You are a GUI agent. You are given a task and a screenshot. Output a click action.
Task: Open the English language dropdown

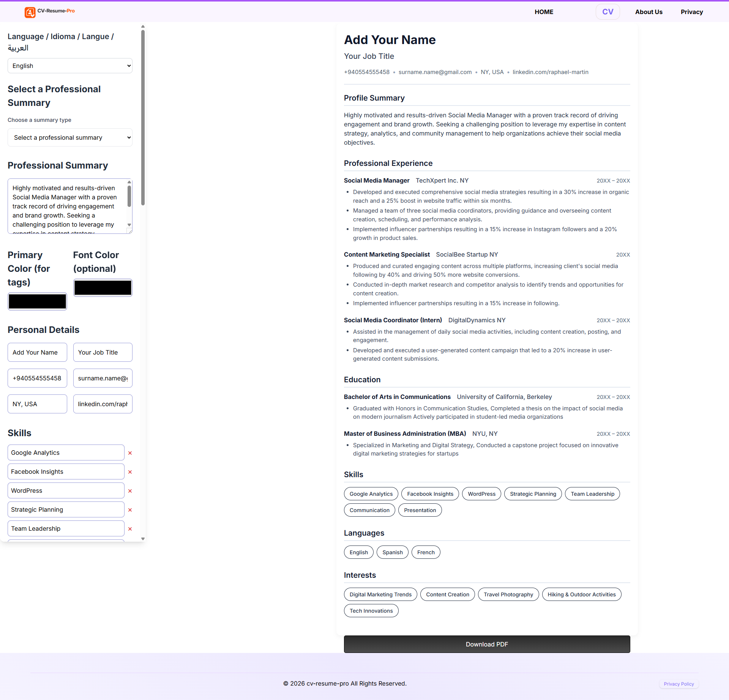(70, 66)
